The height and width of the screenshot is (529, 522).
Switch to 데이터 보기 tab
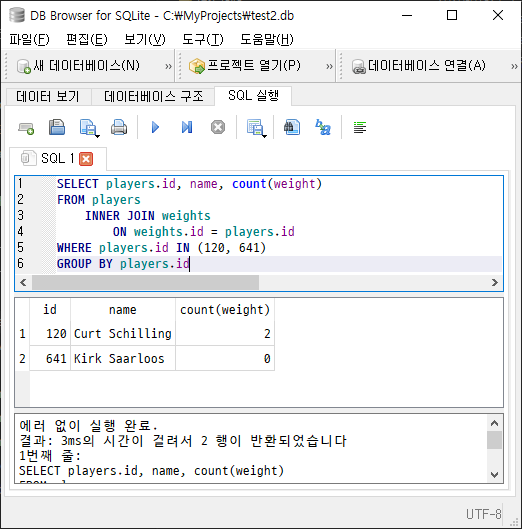point(48,96)
